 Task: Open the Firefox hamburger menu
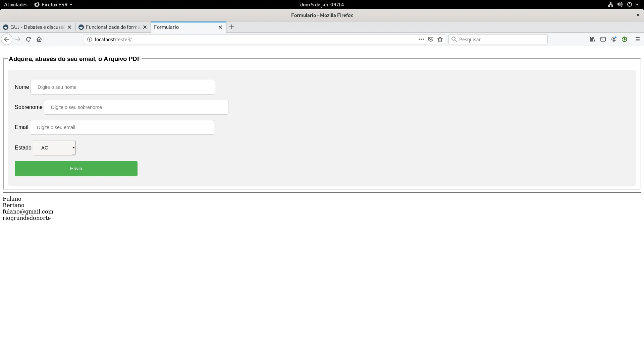(638, 39)
